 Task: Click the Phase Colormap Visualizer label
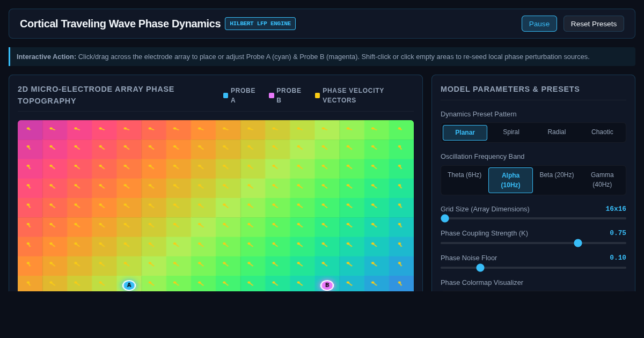pos(482,283)
